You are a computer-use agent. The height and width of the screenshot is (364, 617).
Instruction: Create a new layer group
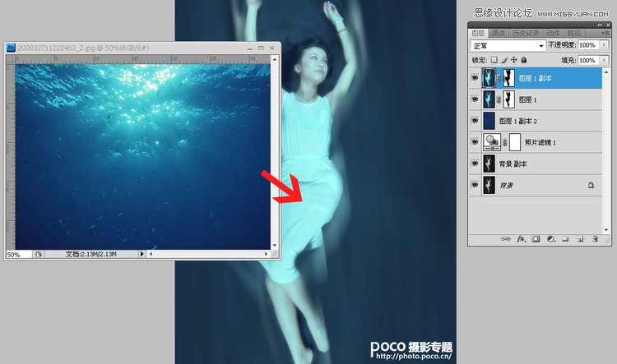click(x=565, y=239)
